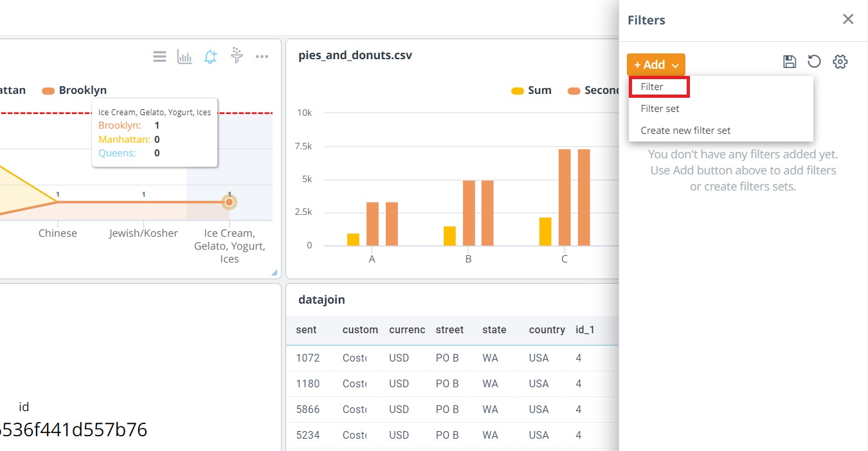Select Create new filter set option
868x451 pixels.
(685, 131)
